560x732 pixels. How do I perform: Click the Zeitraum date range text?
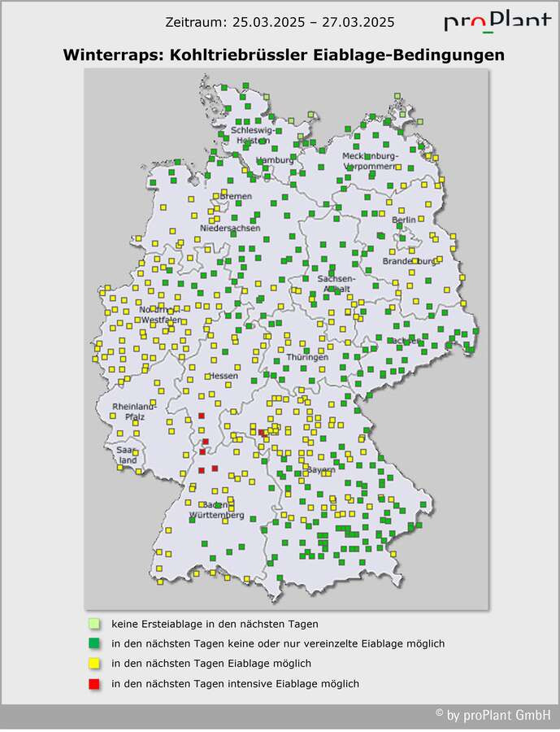pyautogui.click(x=279, y=21)
